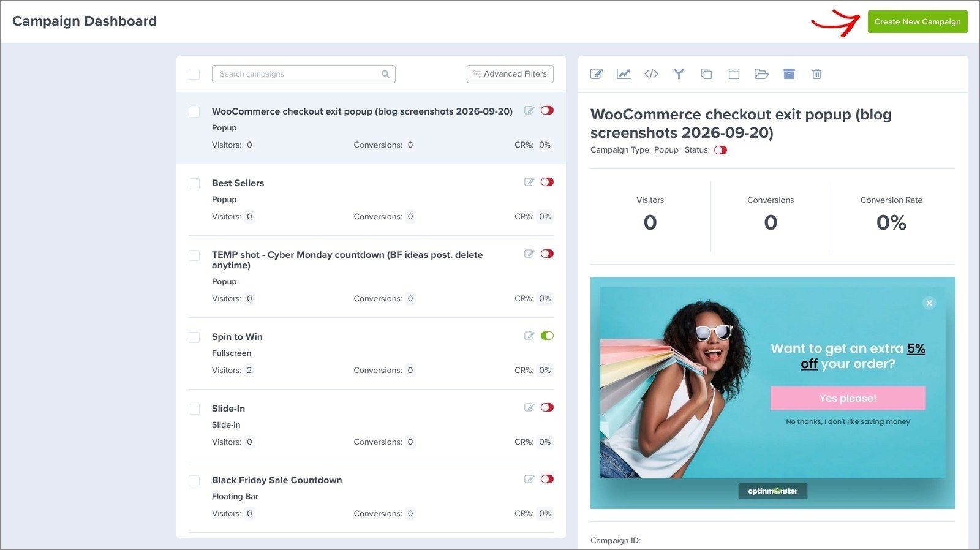
Task: Edit the TEMP shot Cyber Monday campaign
Action: pyautogui.click(x=529, y=254)
